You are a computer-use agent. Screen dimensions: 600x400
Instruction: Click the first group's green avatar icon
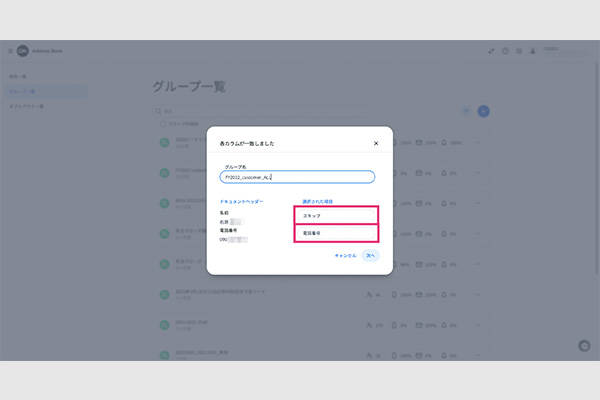coord(164,143)
